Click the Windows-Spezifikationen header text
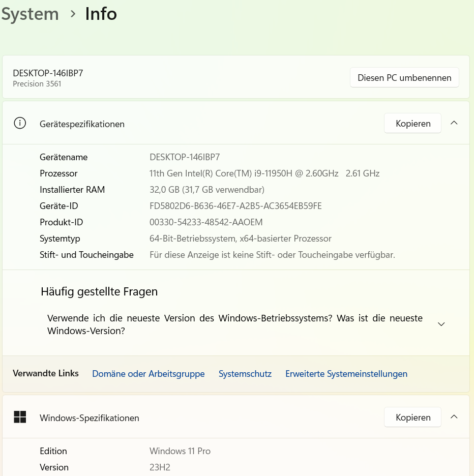This screenshot has width=474, height=476. (x=90, y=418)
